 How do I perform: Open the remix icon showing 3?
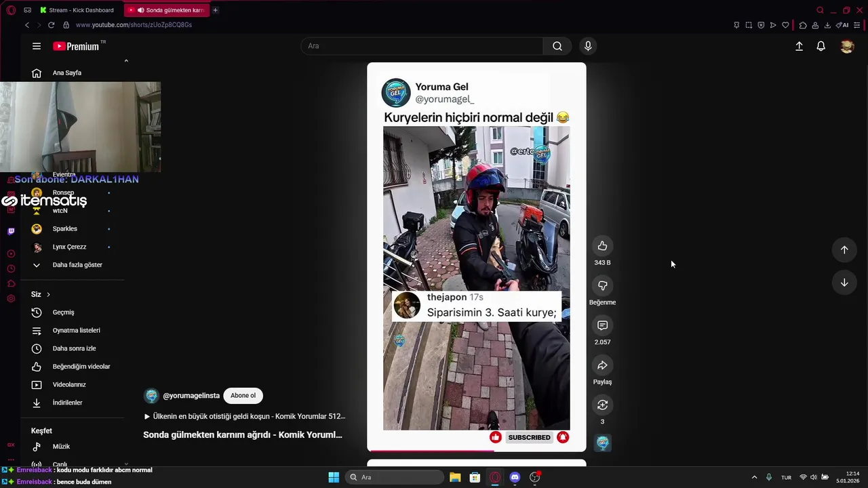click(x=602, y=405)
